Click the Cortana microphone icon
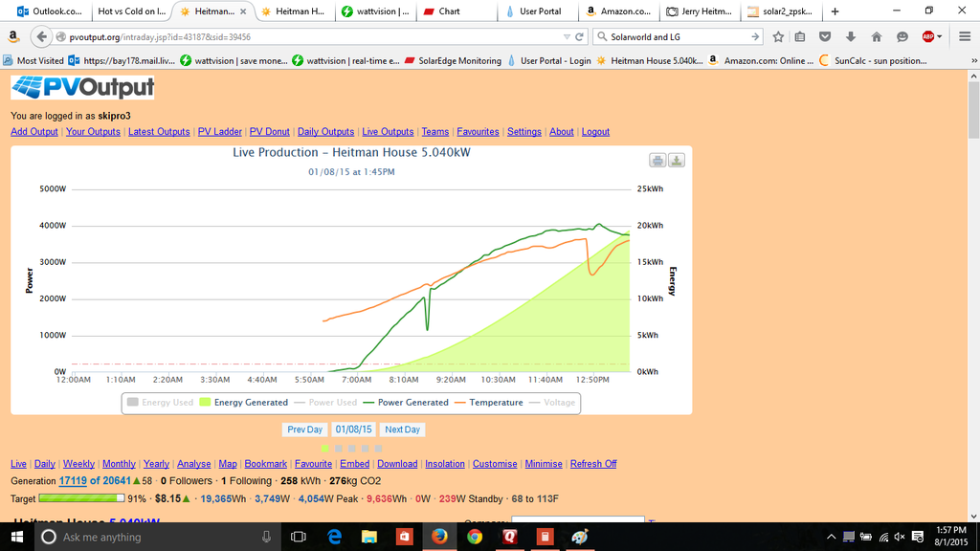Viewport: 980px width, 551px height. (x=266, y=537)
